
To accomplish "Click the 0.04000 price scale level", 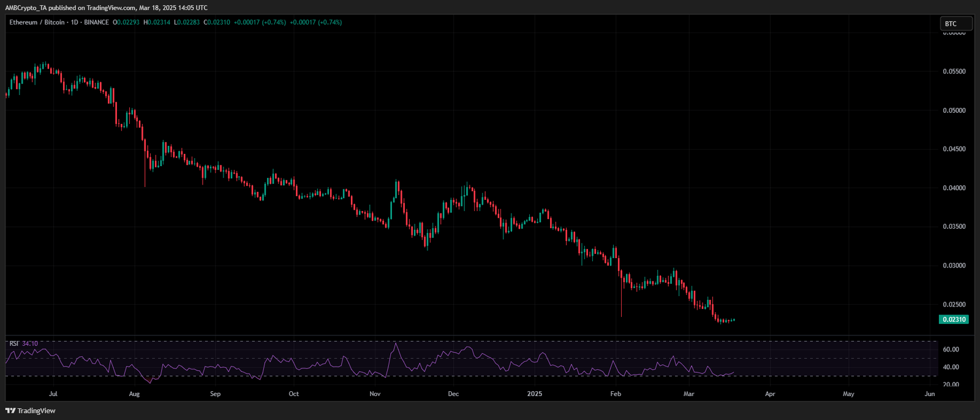I will click(954, 188).
